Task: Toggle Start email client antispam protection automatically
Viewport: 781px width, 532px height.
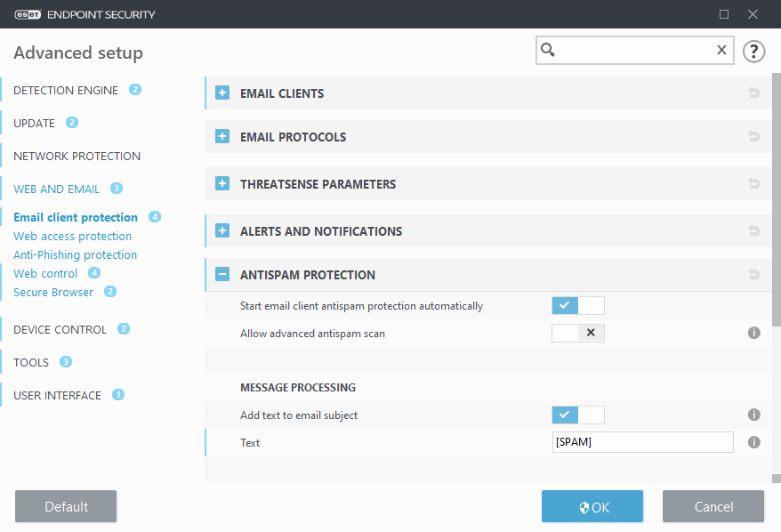Action: (x=578, y=305)
